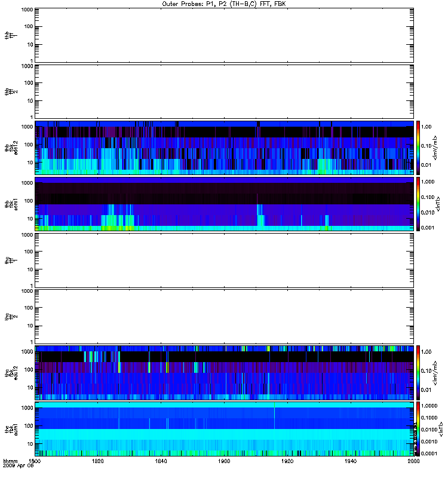Click '1.00' on the thc fbk edc12 color bar
This screenshot has width=448, height=478.
(426, 352)
